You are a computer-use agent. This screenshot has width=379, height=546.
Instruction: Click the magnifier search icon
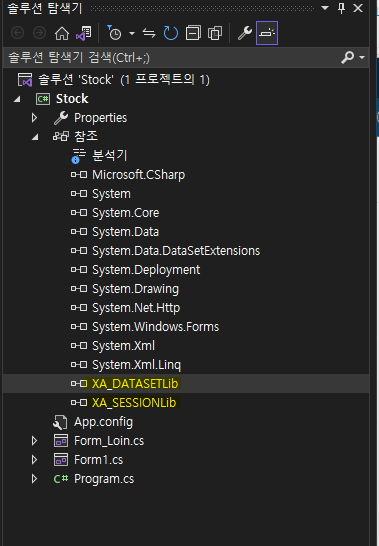coord(348,57)
